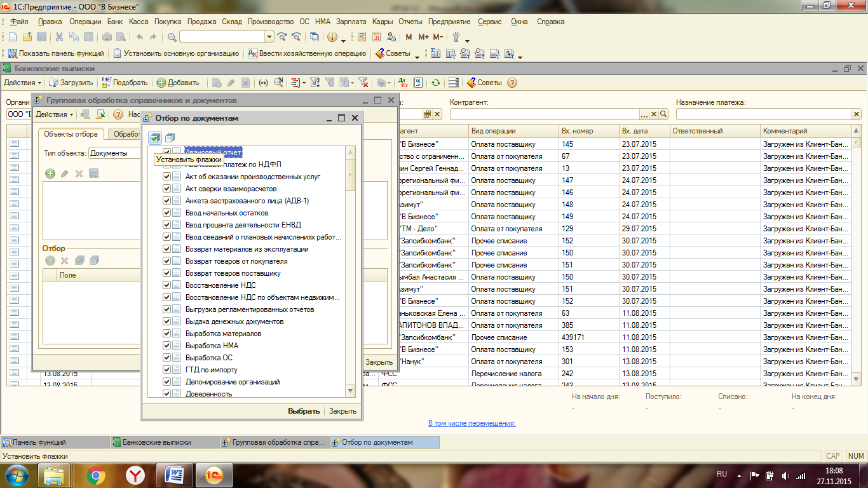
Task: Select Депонирование организаций row text
Action: pyautogui.click(x=233, y=382)
